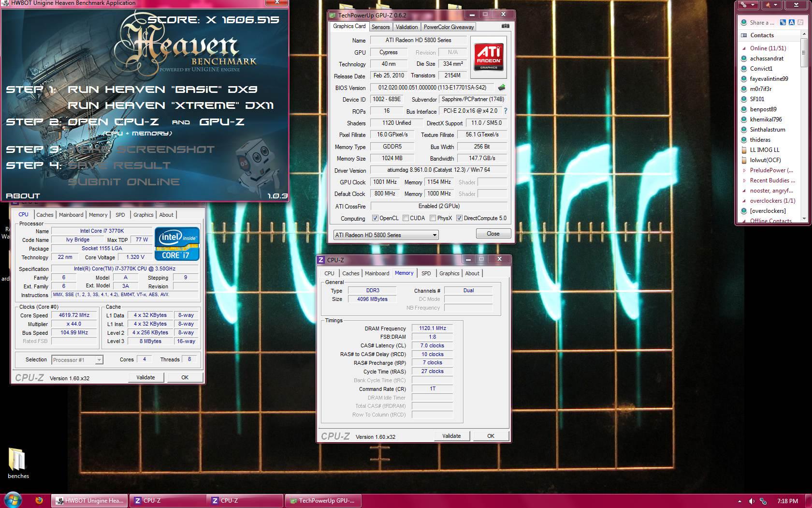This screenshot has height=508, width=812.
Task: Open the volume icon in system tray
Action: point(751,501)
